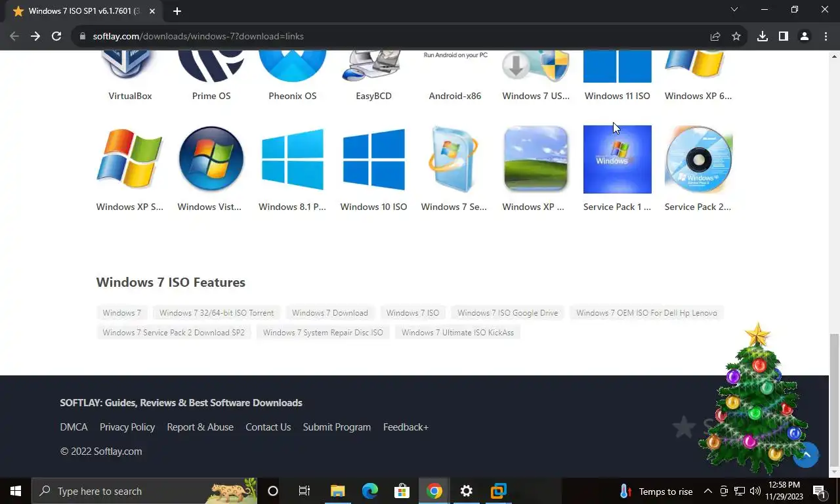Open the Prime OS icon
The height and width of the screenshot is (504, 840).
tap(211, 66)
